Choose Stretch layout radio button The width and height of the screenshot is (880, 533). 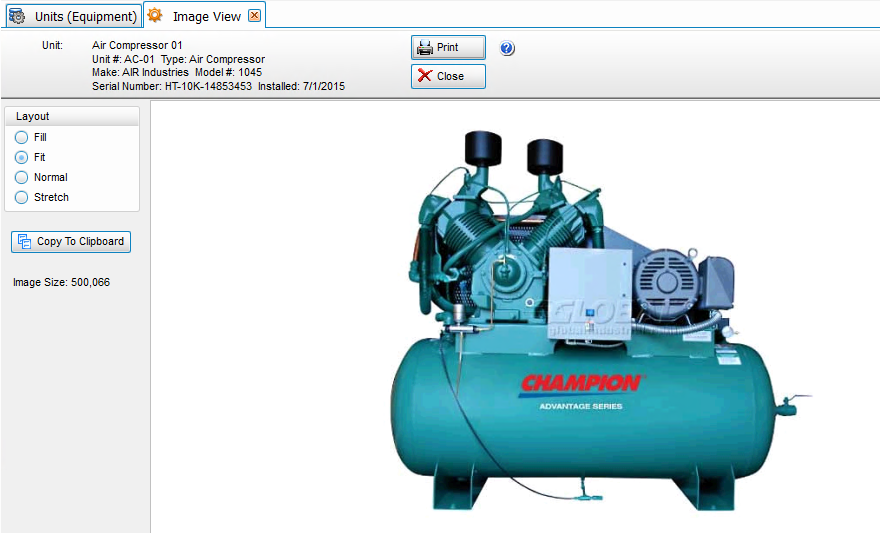pos(21,197)
